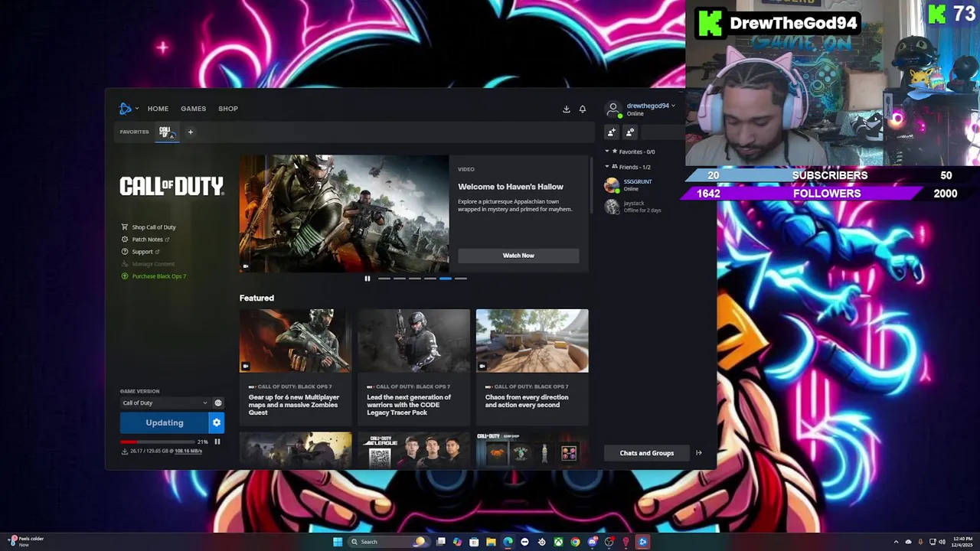980x551 pixels.
Task: Open the Game Version Call of Duty dropdown
Action: point(164,403)
